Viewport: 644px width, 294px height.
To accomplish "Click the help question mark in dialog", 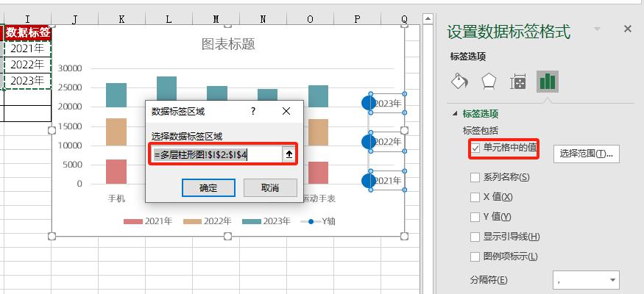I will coord(253,111).
